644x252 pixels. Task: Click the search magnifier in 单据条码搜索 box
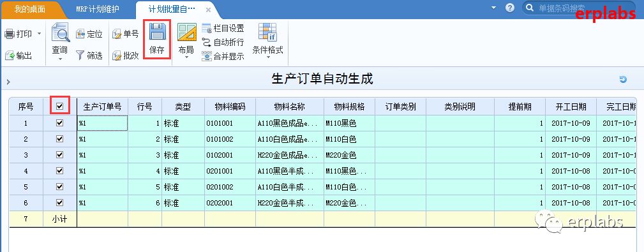[x=530, y=8]
